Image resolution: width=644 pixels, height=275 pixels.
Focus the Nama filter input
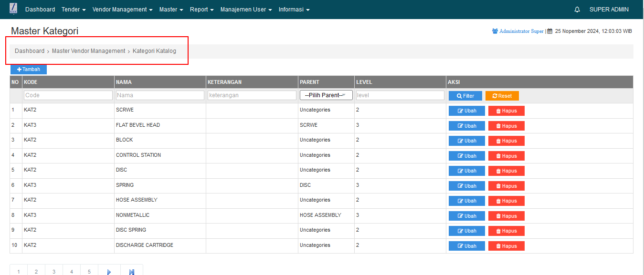(x=160, y=95)
